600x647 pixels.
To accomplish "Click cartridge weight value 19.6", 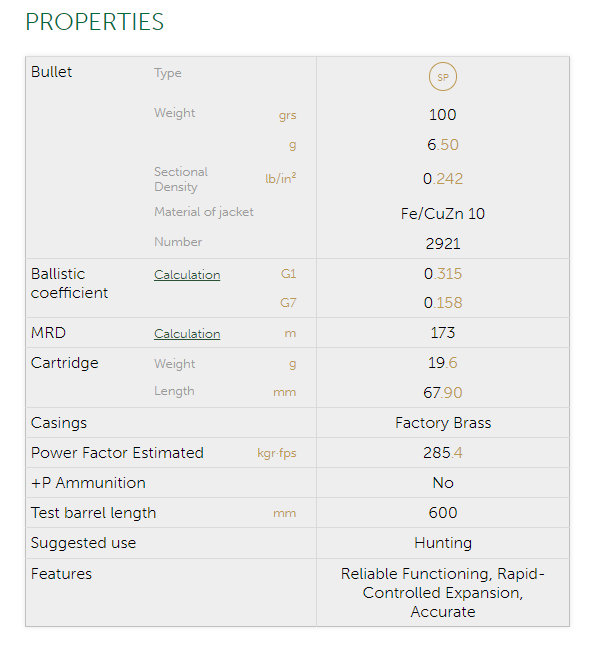I will [x=442, y=363].
